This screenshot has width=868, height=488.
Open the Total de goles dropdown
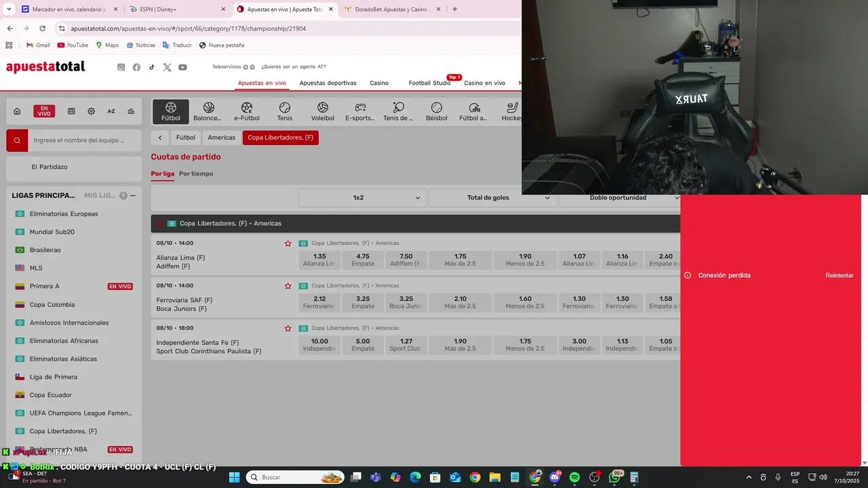click(493, 198)
